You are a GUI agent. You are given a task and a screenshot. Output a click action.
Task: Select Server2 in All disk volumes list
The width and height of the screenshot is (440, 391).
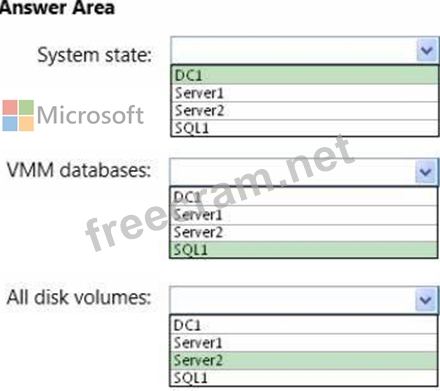coord(304,360)
